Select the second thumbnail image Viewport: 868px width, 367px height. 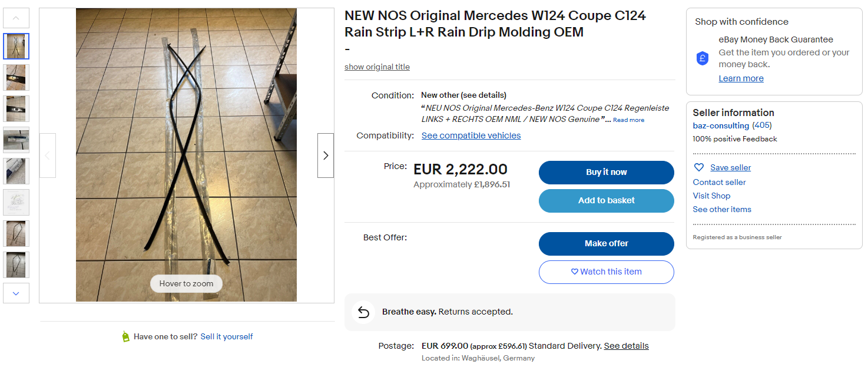(x=16, y=77)
